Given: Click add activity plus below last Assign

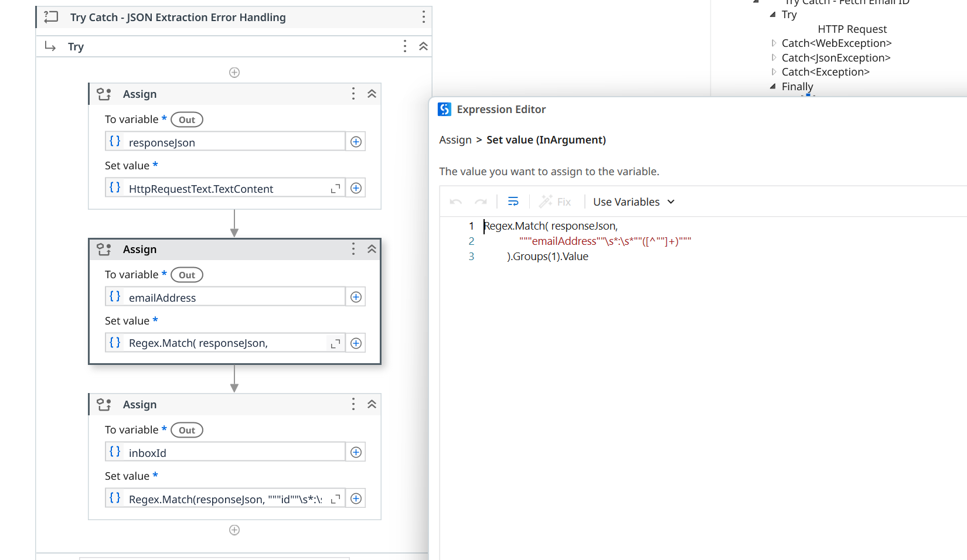Looking at the screenshot, I should click(234, 530).
